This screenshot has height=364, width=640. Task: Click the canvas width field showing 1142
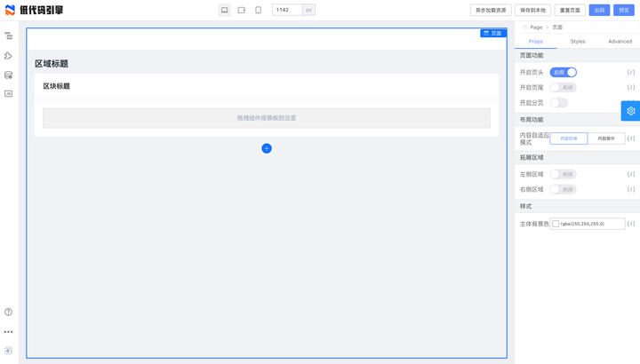click(287, 10)
